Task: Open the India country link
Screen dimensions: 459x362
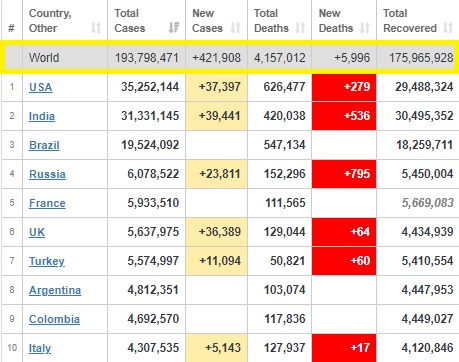Action: 42,116
